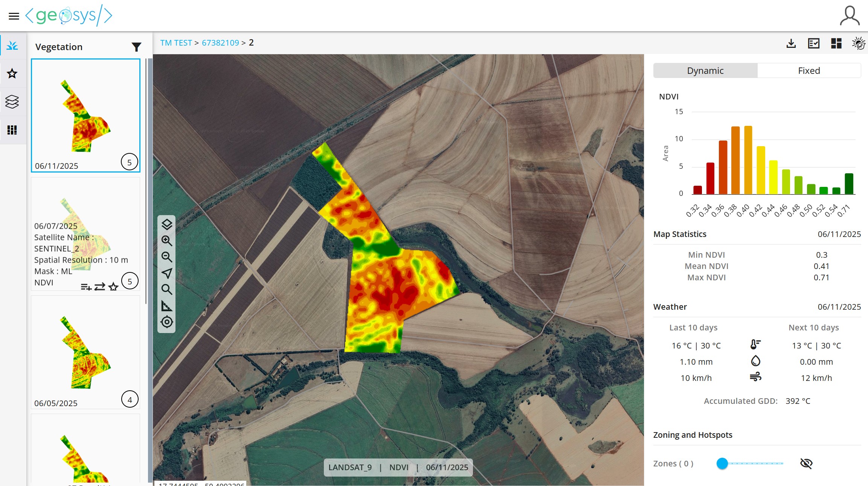
Task: Click the TM TEST breadcrumb link
Action: [176, 43]
